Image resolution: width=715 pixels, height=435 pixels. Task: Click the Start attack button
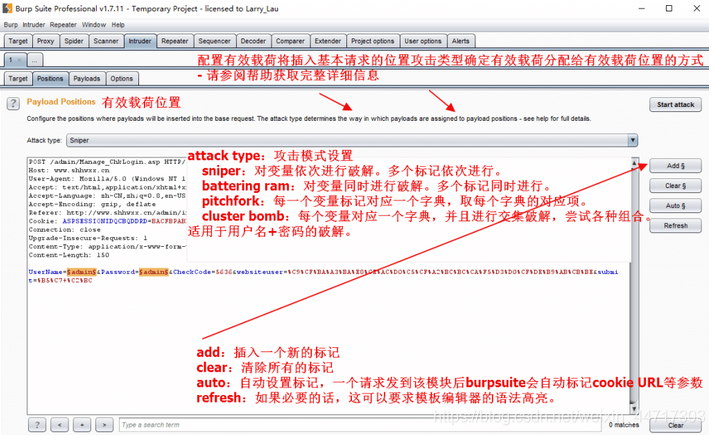[675, 104]
